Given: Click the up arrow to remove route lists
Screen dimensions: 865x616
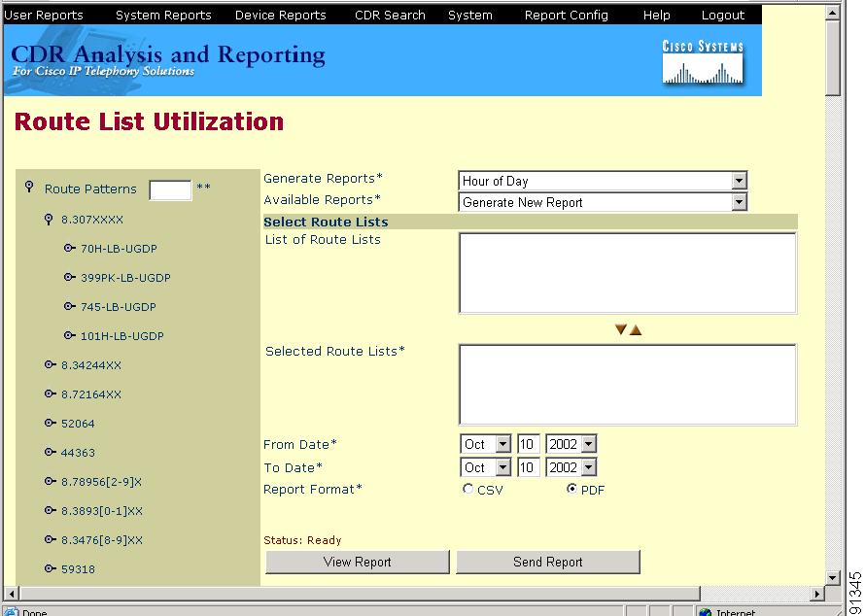Looking at the screenshot, I should point(636,329).
